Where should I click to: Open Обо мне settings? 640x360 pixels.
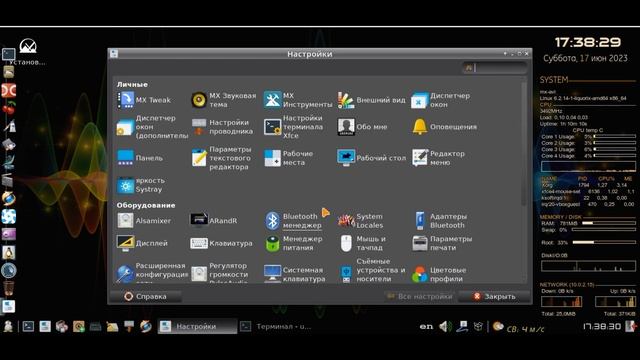[x=362, y=127]
